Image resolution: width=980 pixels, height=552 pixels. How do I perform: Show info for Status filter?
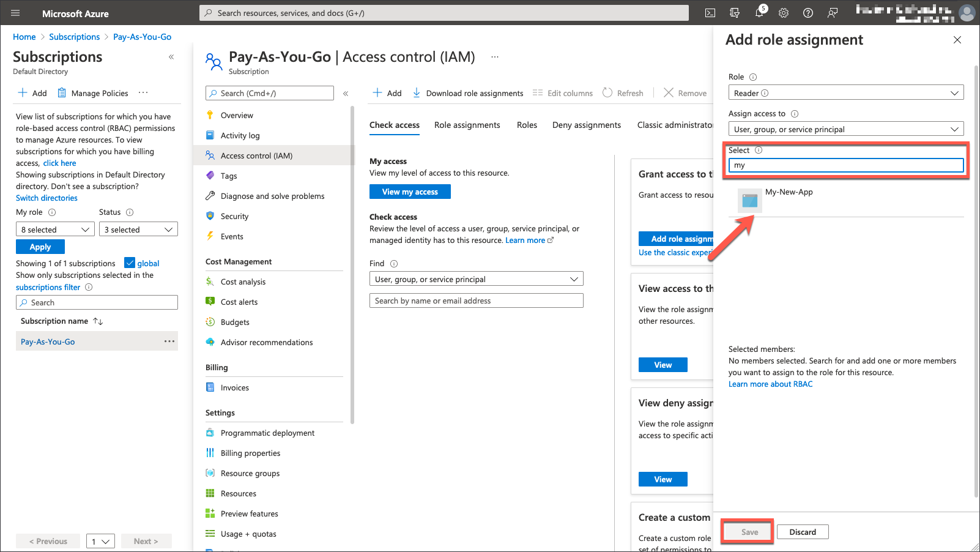[x=130, y=212]
